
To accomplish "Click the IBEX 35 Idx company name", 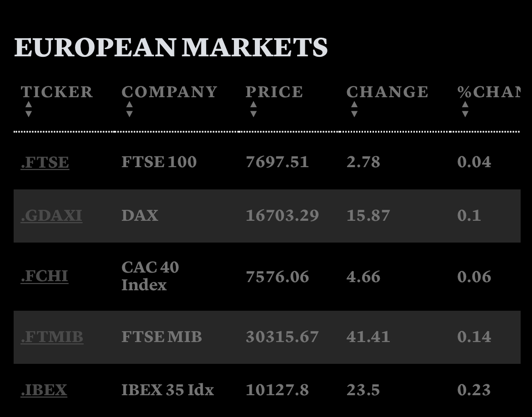I will (167, 390).
